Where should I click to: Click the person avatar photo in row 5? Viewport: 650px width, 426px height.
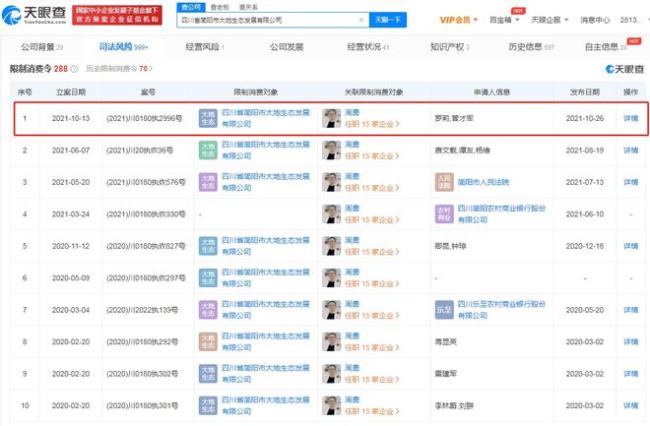332,246
